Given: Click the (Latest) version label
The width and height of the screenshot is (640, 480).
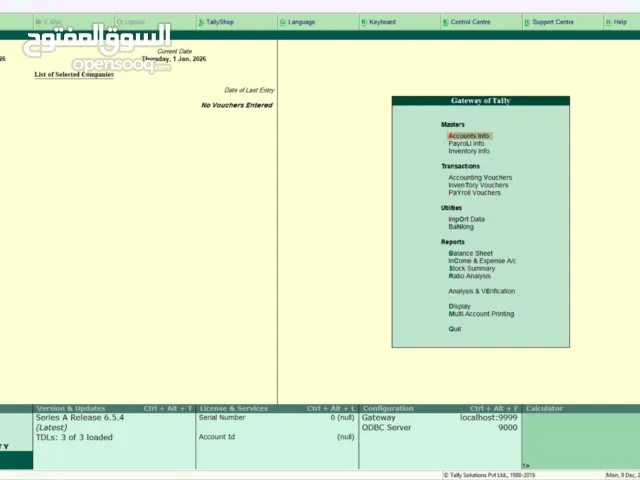Looking at the screenshot, I should 51,427.
